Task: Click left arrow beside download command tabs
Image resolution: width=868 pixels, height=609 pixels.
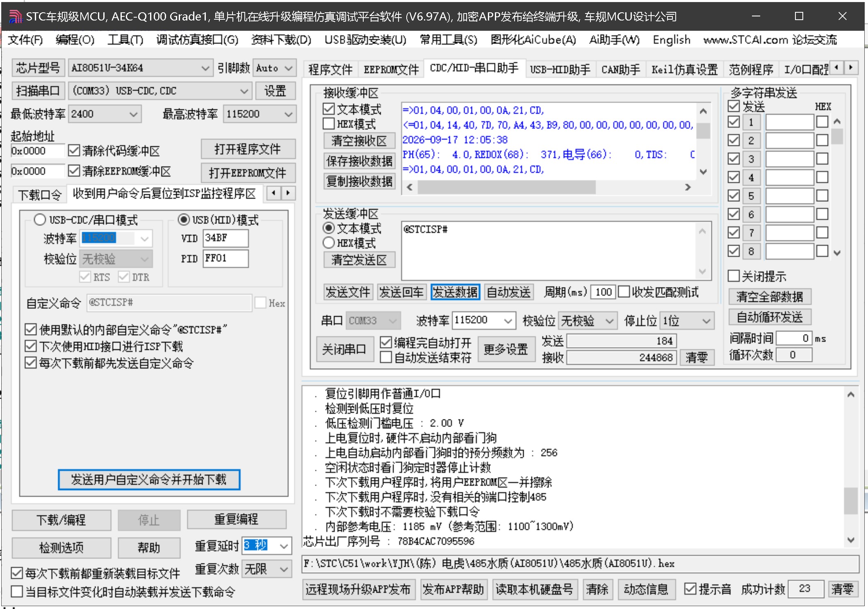Action: point(274,193)
